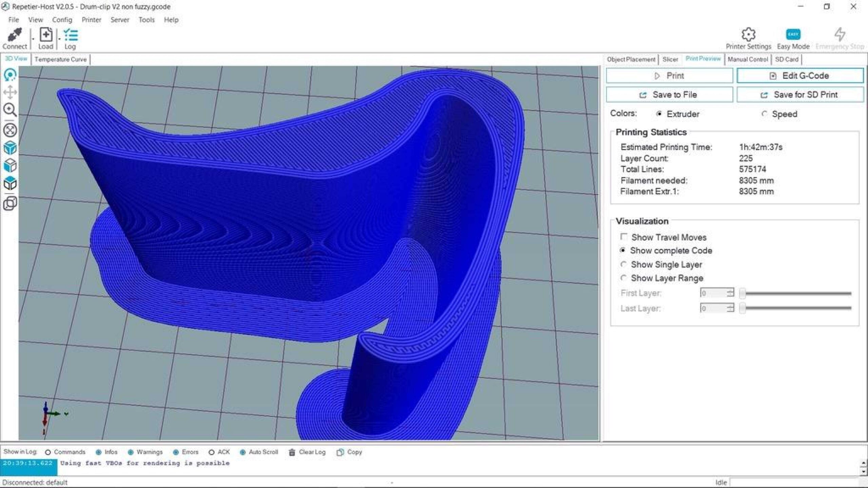Toggle the Log panel icon
868x488 pixels.
(71, 35)
